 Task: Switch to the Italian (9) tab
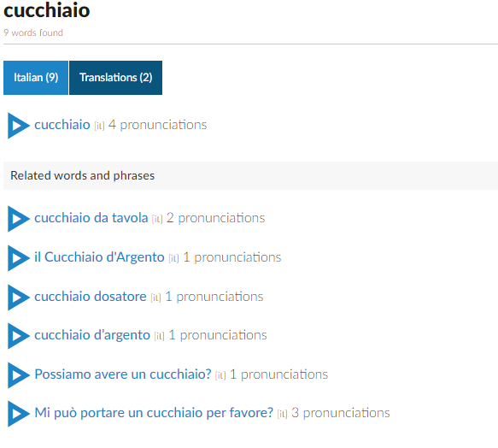point(36,78)
